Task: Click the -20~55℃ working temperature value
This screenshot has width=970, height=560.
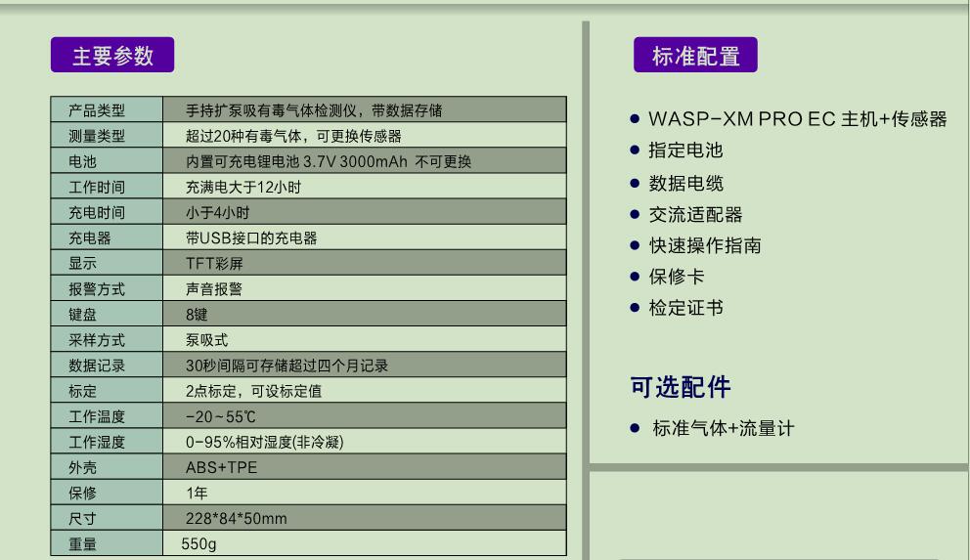Action: 221,416
